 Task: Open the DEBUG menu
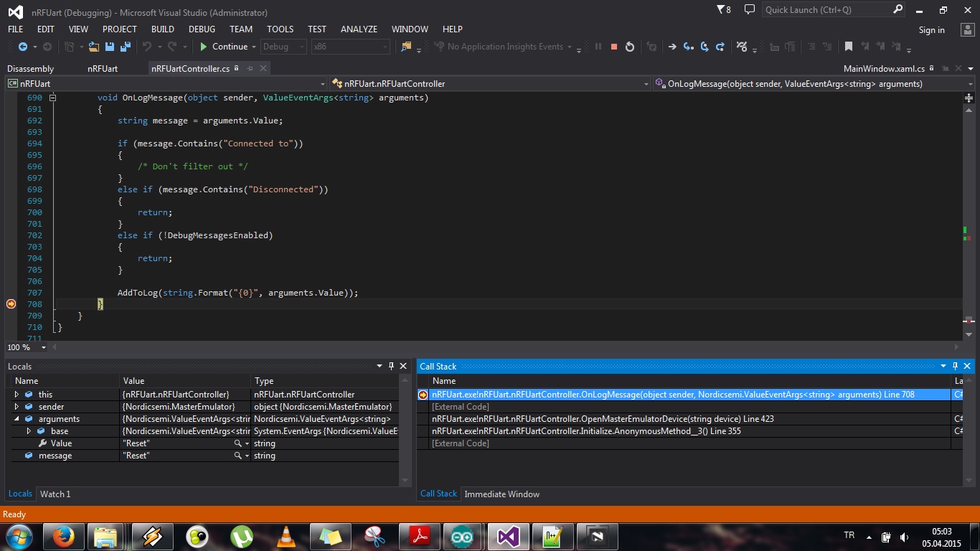pos(202,29)
